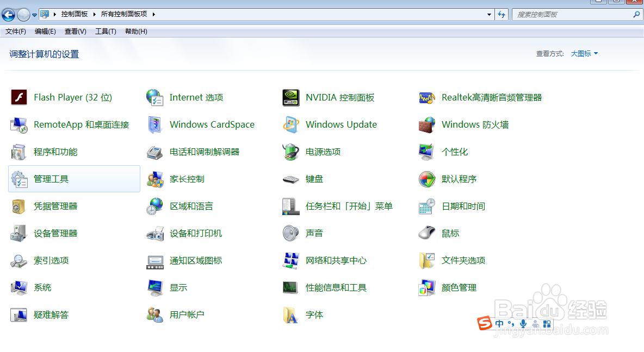Open the Windows 防火墙 brick wall icon
This screenshot has width=644, height=352.
427,125
